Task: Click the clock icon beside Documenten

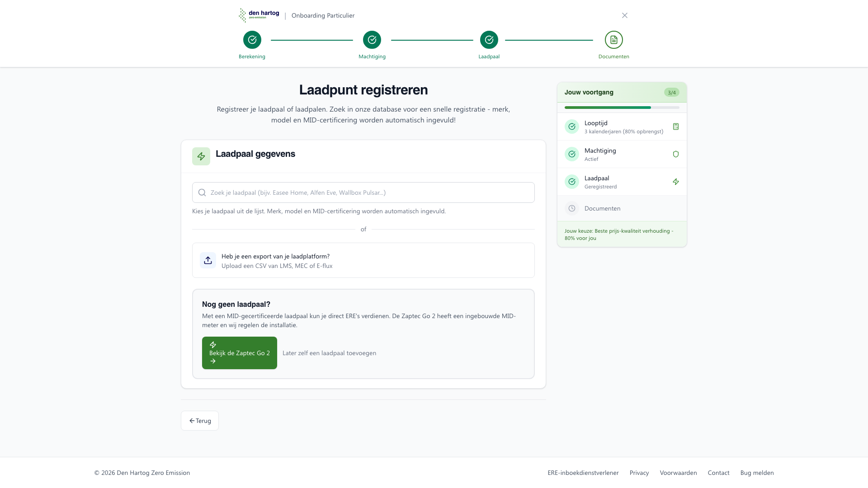Action: [572, 208]
